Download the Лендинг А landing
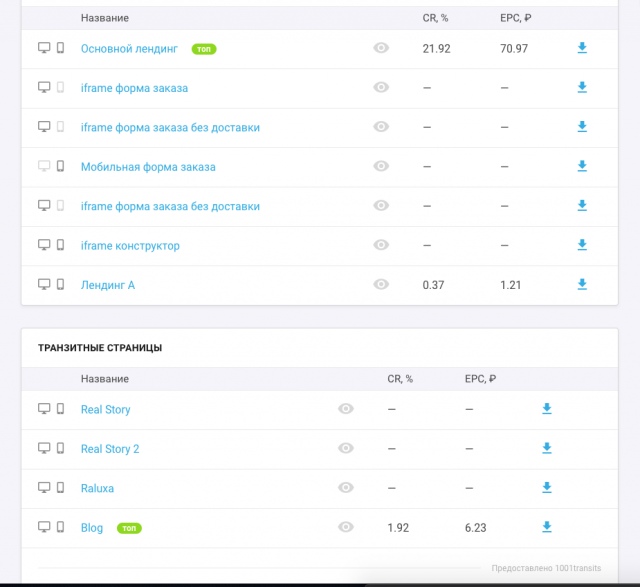This screenshot has width=640, height=587. click(x=582, y=284)
